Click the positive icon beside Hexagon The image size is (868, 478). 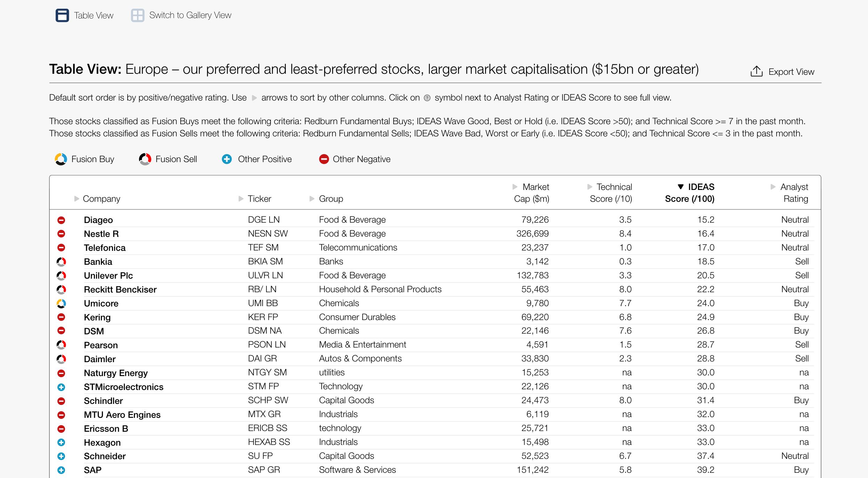click(61, 443)
